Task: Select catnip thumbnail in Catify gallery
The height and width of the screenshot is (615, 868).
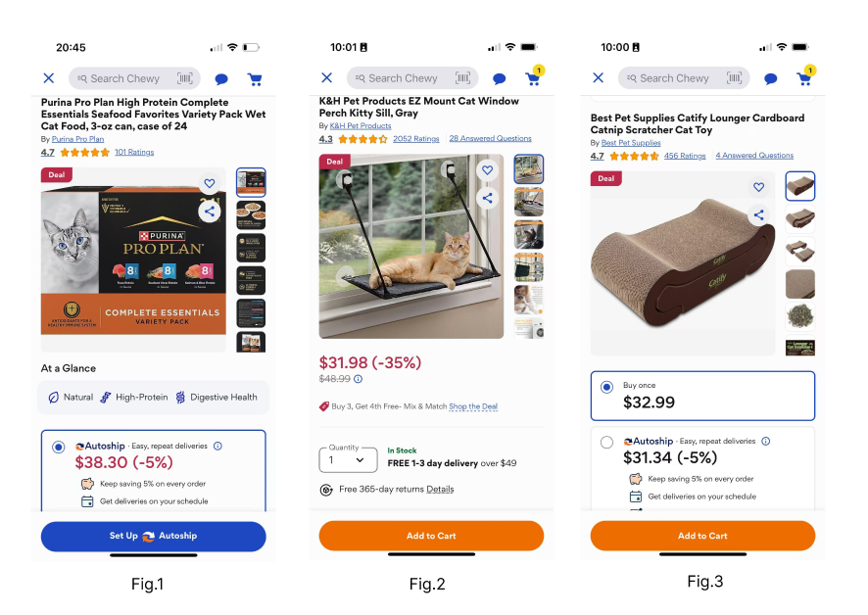Action: tap(799, 316)
